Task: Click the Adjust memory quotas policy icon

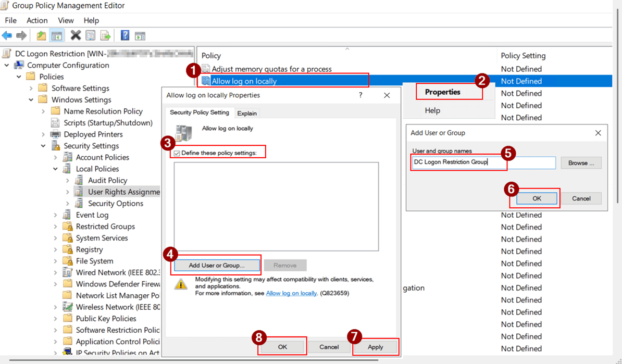Action: pos(205,69)
